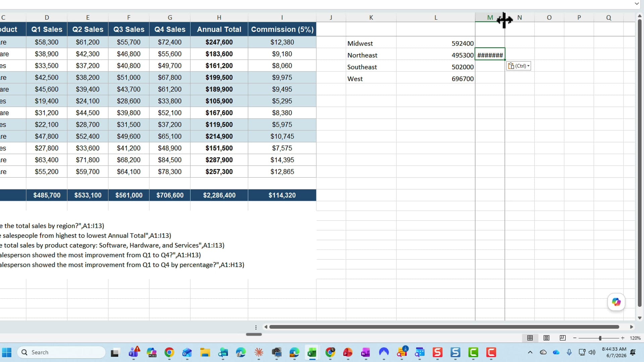Click the zoom out minus button
The image size is (644, 362).
(575, 338)
